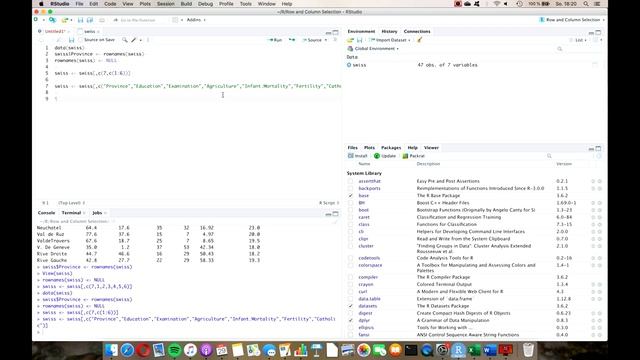Uncheck the dplyr package checkbox
Image resolution: width=640 pixels, height=360 pixels.
click(x=350, y=320)
